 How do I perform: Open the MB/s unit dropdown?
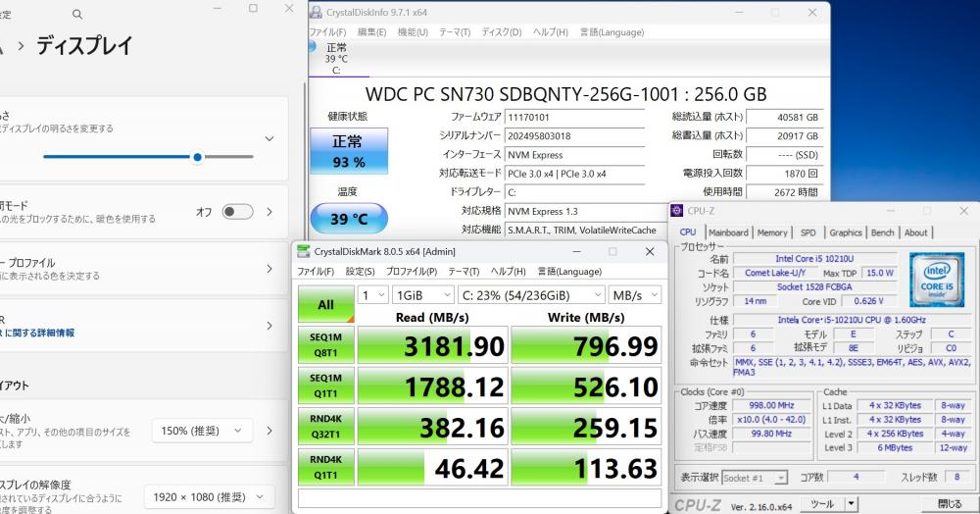635,295
